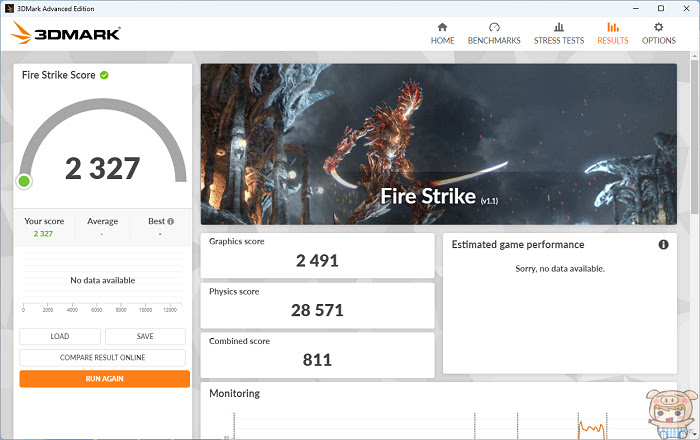
Task: Click the orange RUN AGAIN button
Action: (104, 379)
